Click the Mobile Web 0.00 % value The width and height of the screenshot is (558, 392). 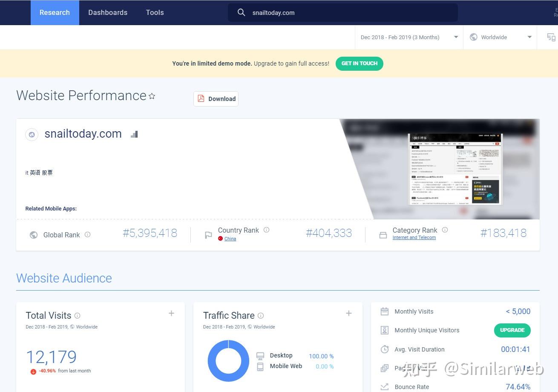coord(325,366)
